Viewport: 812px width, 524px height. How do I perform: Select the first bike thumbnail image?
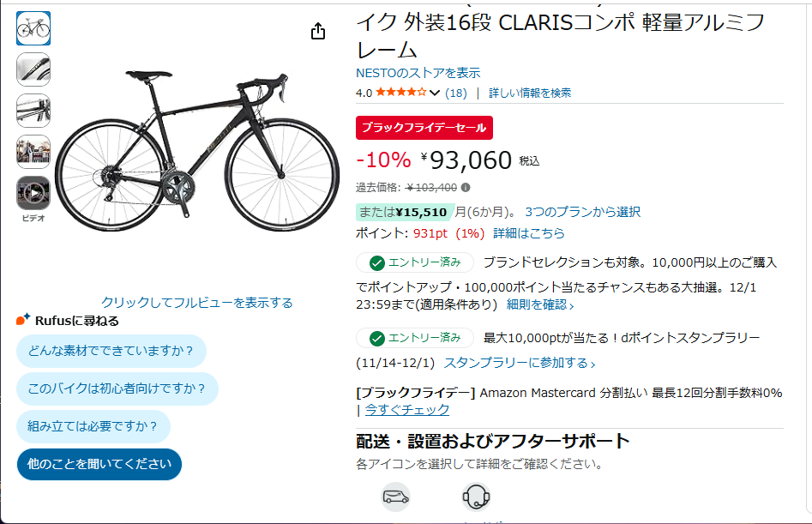pyautogui.click(x=33, y=28)
